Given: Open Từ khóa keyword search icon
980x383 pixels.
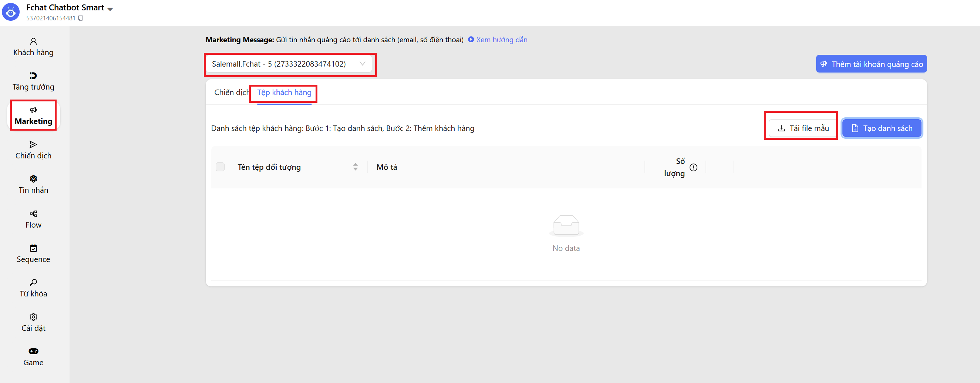Looking at the screenshot, I should pos(33,282).
